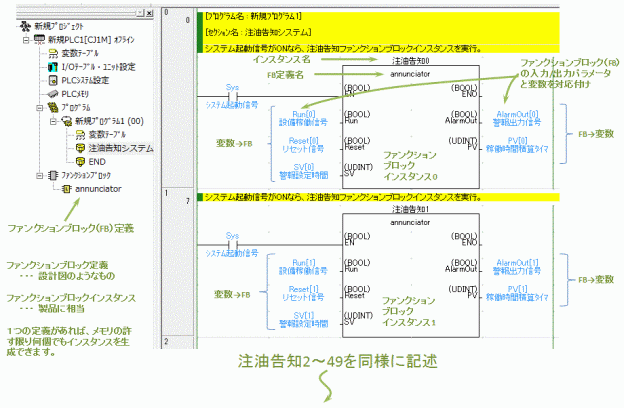Click the Reset[0] input variable

tap(303, 145)
